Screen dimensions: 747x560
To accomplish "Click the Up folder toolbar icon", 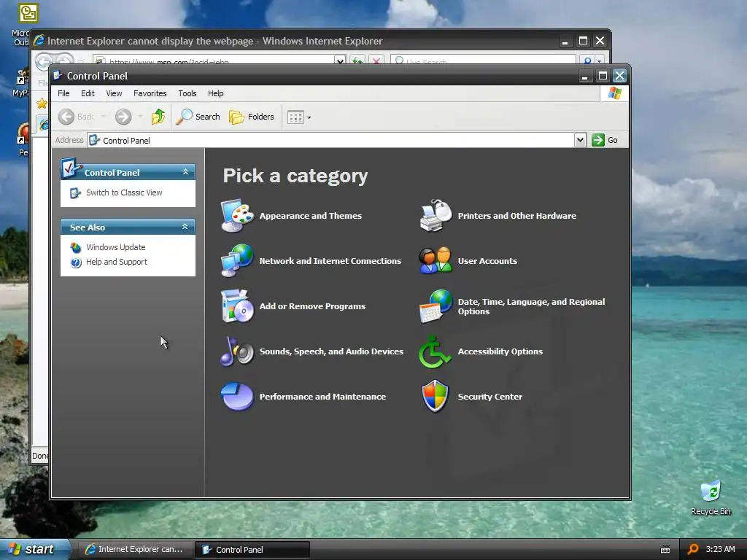I will tap(158, 117).
